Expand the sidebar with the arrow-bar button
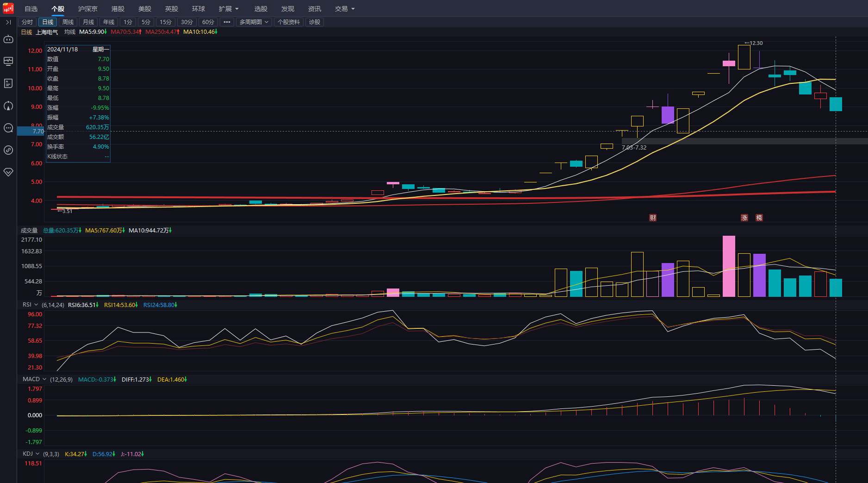This screenshot has height=483, width=868. (x=8, y=22)
